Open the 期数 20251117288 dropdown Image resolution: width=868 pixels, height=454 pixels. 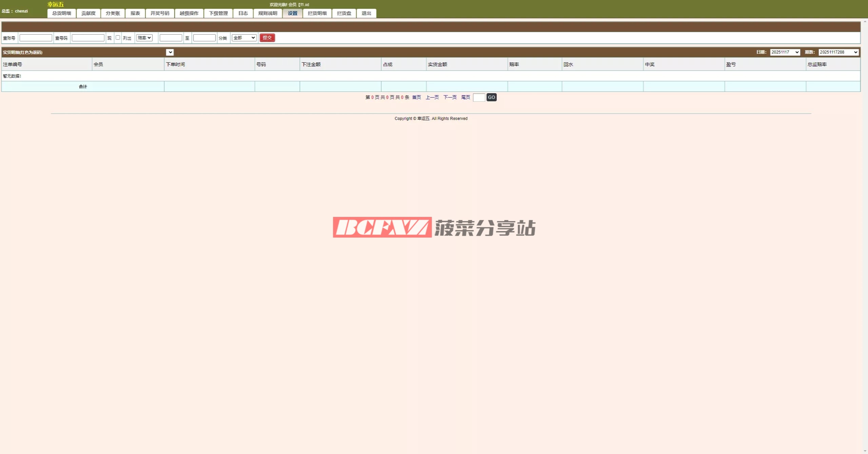point(838,52)
